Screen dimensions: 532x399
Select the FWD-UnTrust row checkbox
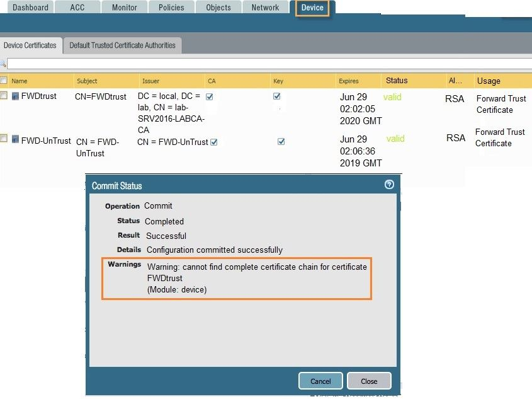(x=4, y=138)
